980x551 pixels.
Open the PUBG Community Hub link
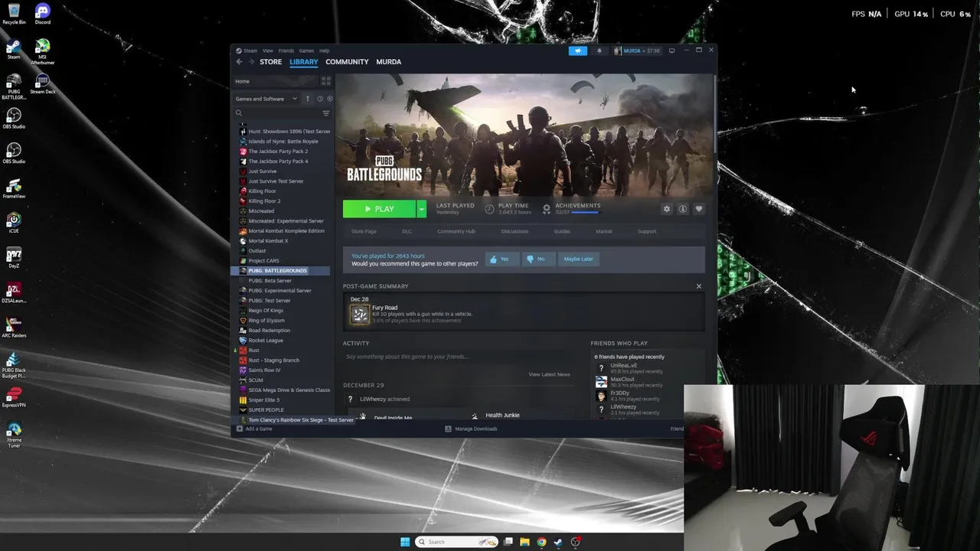(456, 231)
